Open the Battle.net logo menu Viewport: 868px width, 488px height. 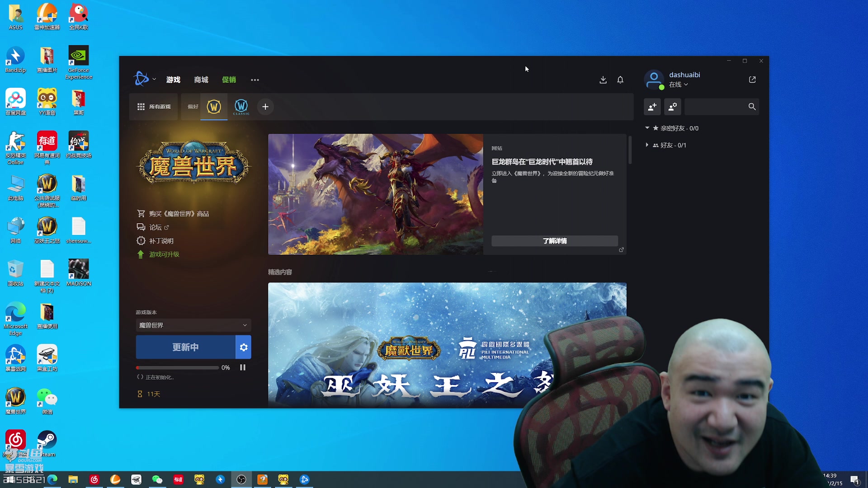(x=141, y=79)
